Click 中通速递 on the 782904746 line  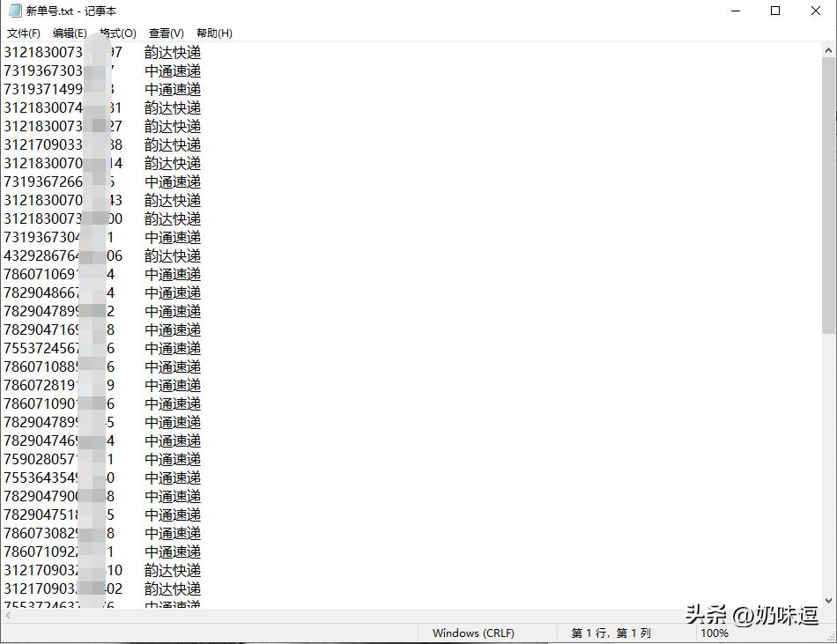click(173, 440)
